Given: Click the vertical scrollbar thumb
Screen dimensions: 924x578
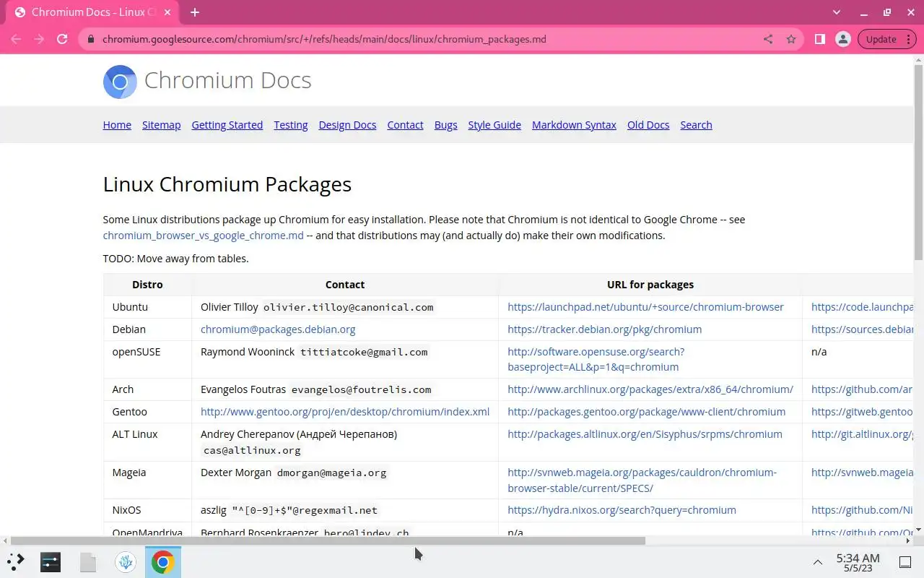Looking at the screenshot, I should coord(918,161).
